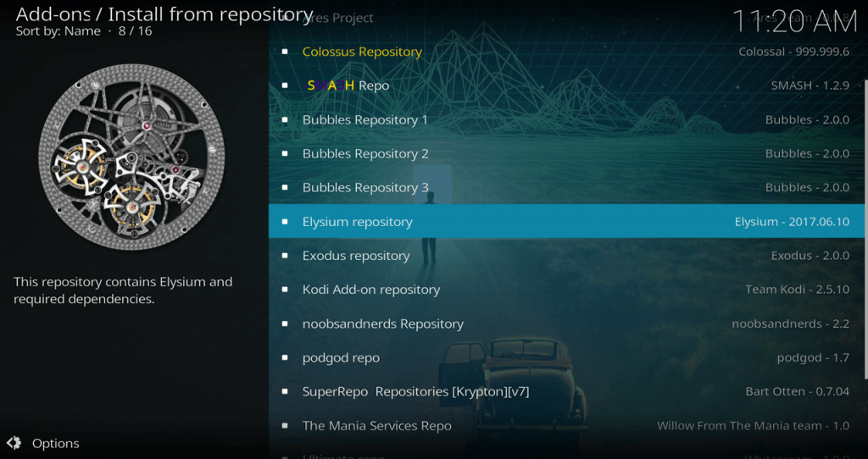Click version text Elysium - 2017.06.10
Viewport: 868px width, 459px height.
click(792, 222)
